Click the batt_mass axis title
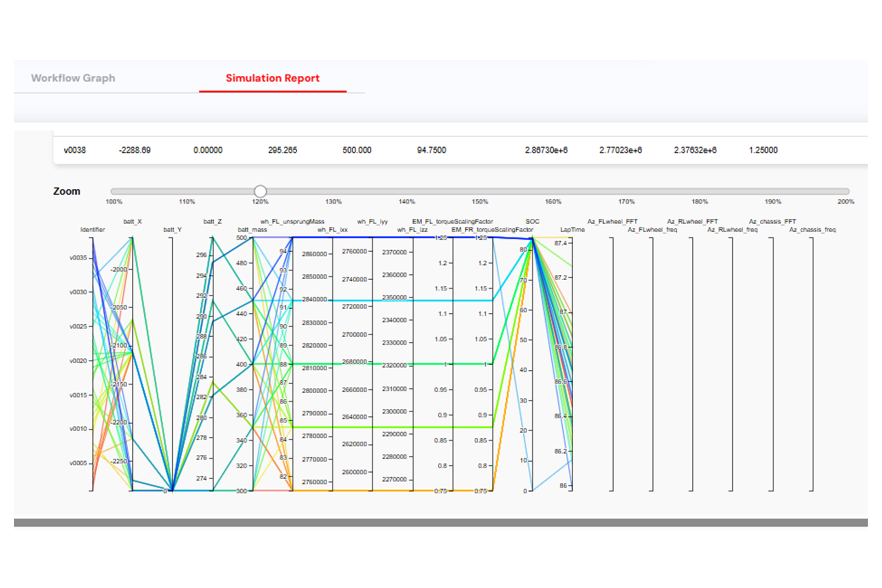Image resolution: width=882 pixels, height=588 pixels. click(x=252, y=230)
